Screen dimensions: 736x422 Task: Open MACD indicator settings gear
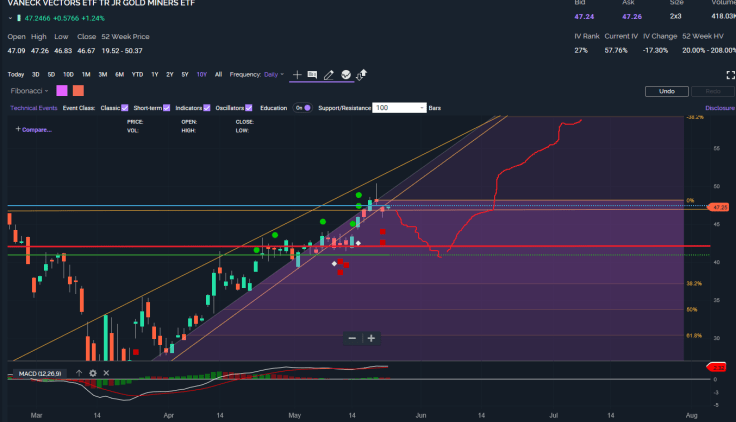click(x=92, y=373)
